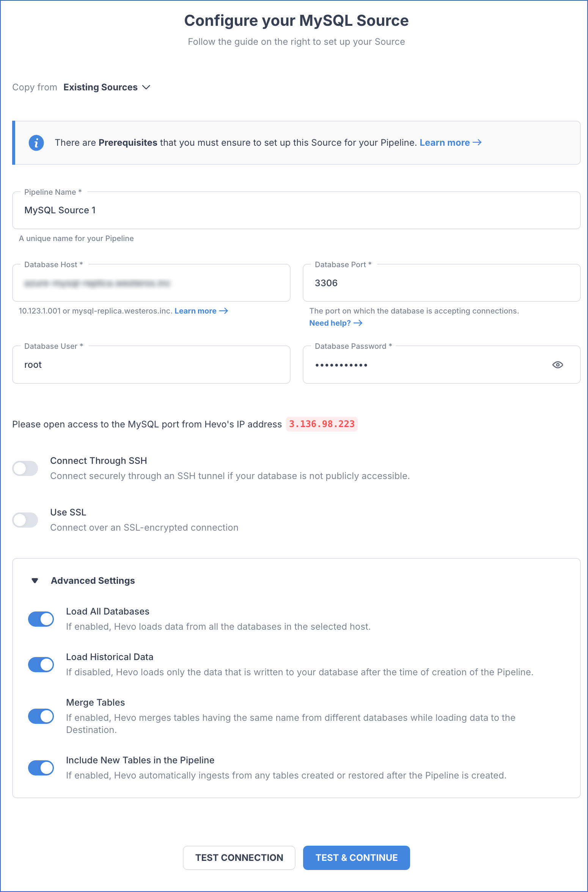Collapse the Advanced Settings section
Viewport: 588px width, 892px height.
pyautogui.click(x=35, y=580)
